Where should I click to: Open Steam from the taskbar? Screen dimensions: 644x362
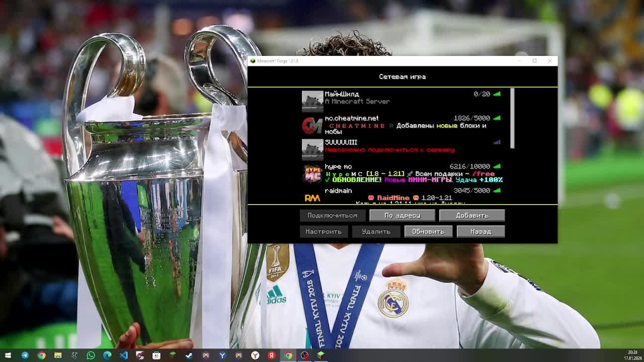tap(189, 355)
